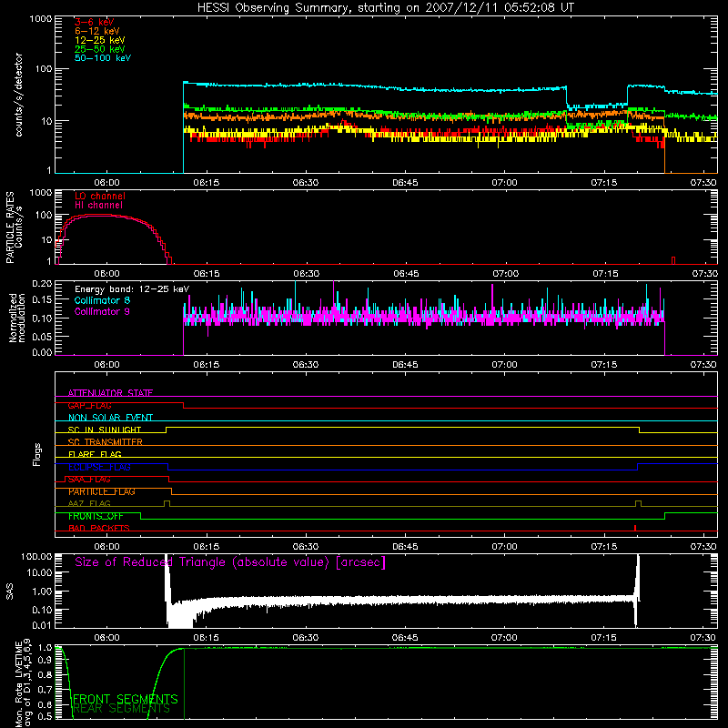Click the 0.20 modulation axis tick value

point(42,284)
